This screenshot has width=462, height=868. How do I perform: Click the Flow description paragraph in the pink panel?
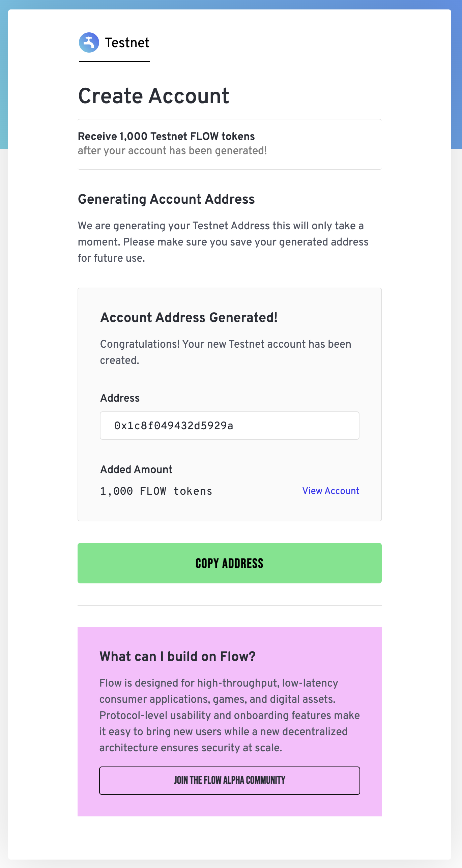(229, 715)
